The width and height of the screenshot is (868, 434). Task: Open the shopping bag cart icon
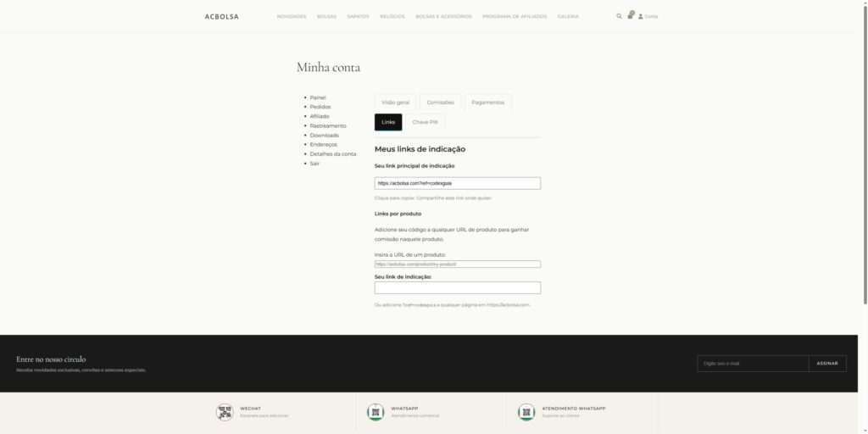point(630,15)
